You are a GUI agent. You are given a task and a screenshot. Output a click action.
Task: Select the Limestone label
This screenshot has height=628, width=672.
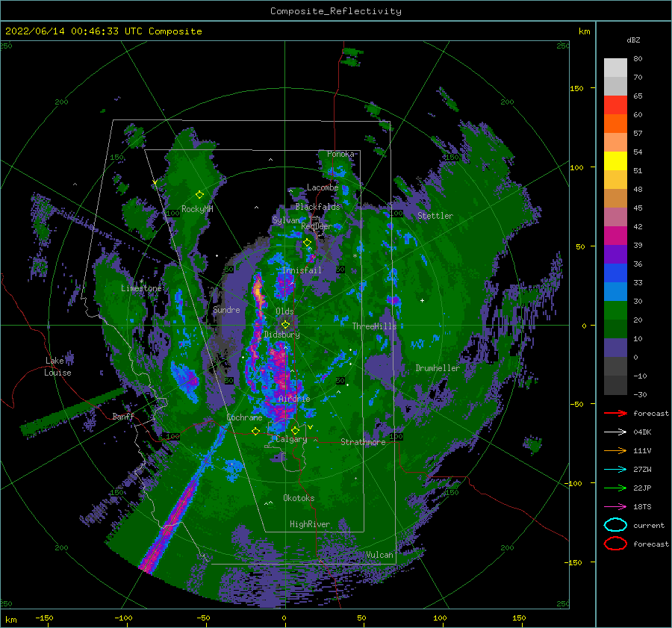[x=141, y=288]
